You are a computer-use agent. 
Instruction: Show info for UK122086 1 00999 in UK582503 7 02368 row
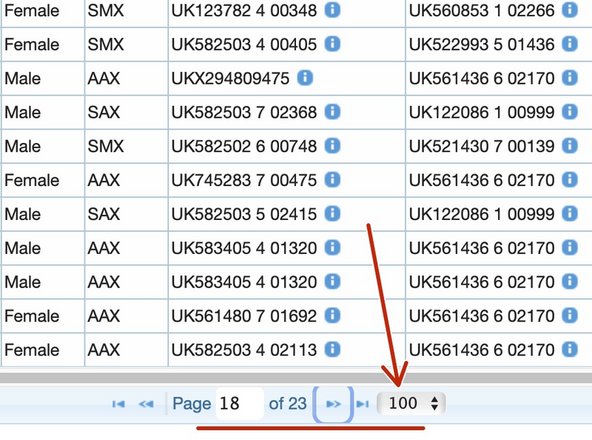pos(570,112)
